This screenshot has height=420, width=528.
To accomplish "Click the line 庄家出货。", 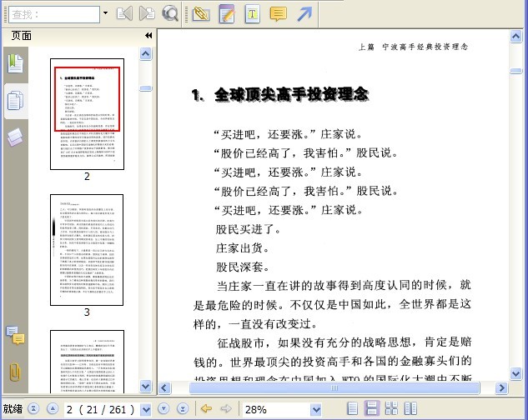I will coord(243,248).
